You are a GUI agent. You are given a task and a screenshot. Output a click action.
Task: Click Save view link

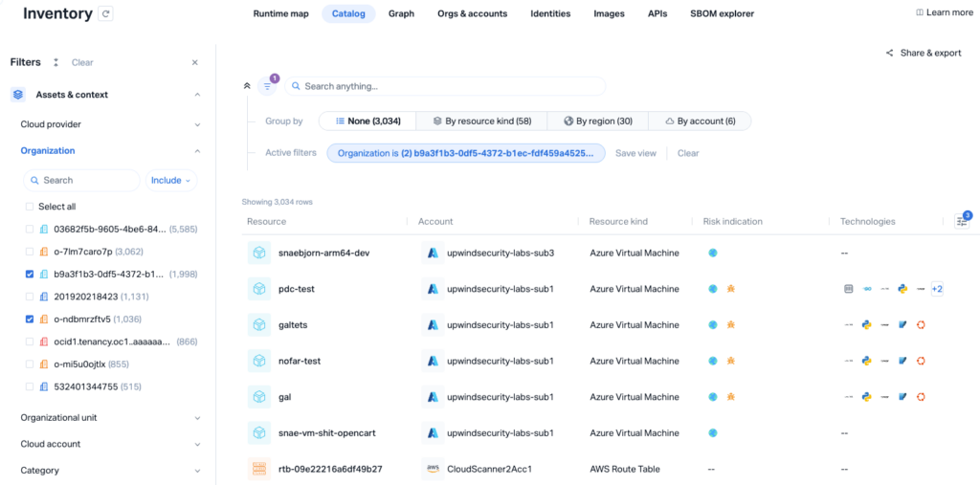point(635,153)
